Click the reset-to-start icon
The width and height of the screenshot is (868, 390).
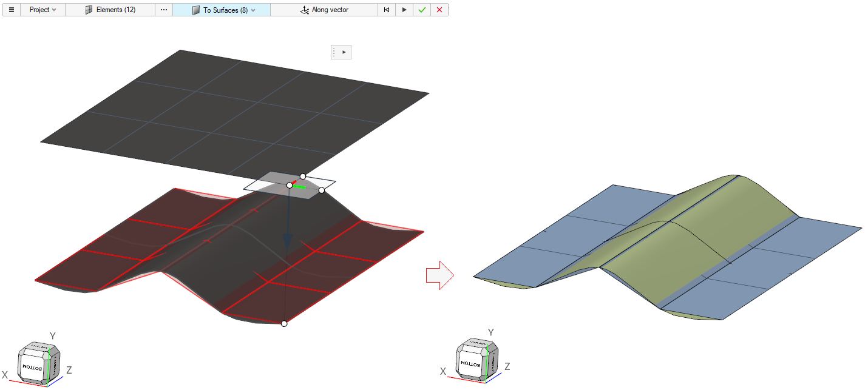click(387, 10)
